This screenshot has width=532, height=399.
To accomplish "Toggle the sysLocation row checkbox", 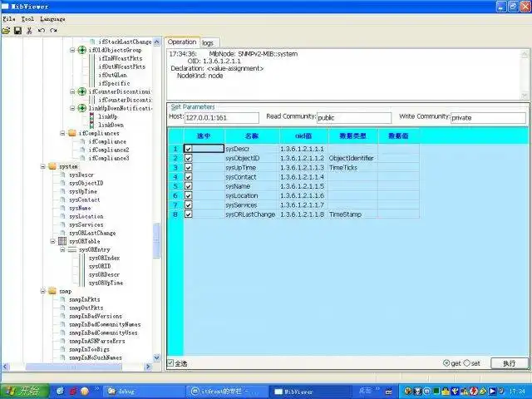I will [188, 195].
